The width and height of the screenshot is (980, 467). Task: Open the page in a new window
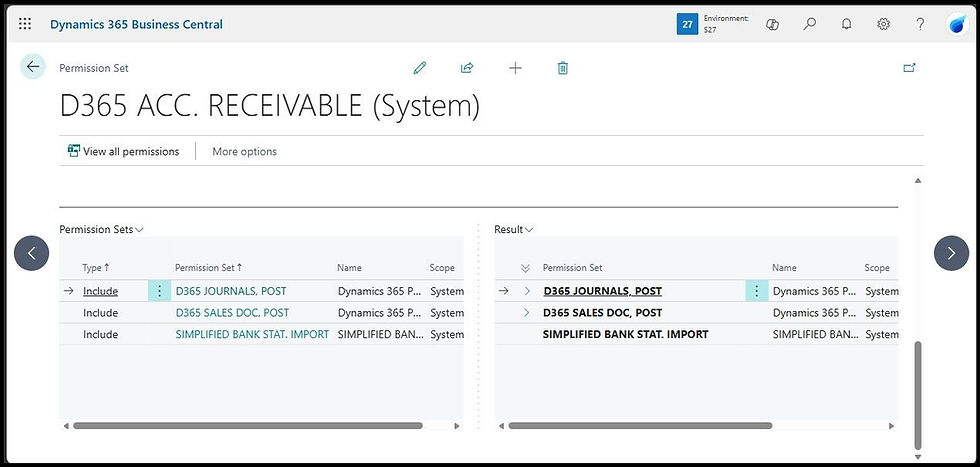point(909,68)
